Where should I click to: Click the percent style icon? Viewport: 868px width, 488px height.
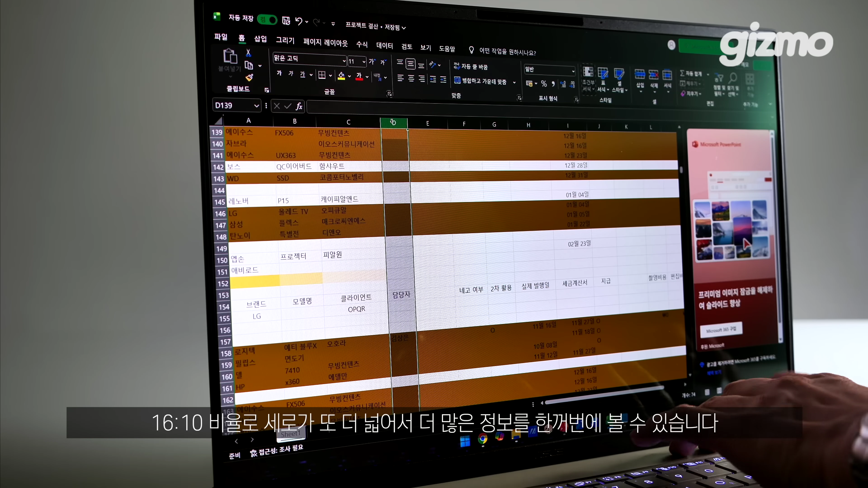click(544, 84)
